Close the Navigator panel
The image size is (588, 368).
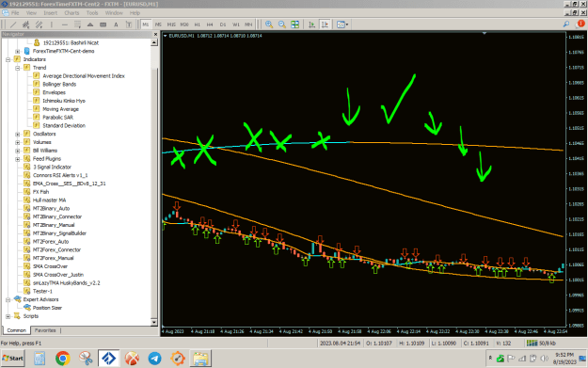(155, 34)
